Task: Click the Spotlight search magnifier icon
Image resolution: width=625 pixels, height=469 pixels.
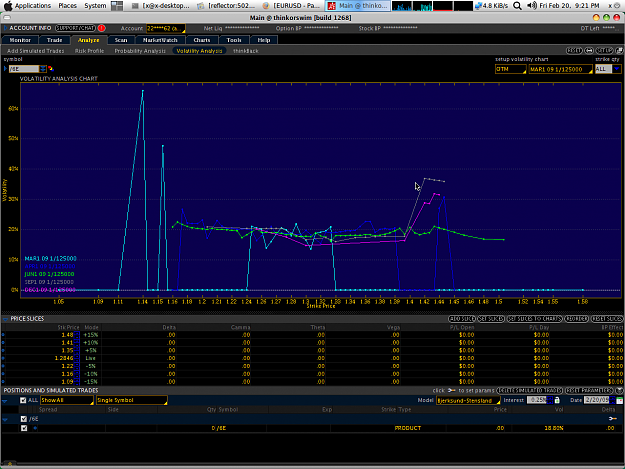Action: pyautogui.click(x=517, y=6)
